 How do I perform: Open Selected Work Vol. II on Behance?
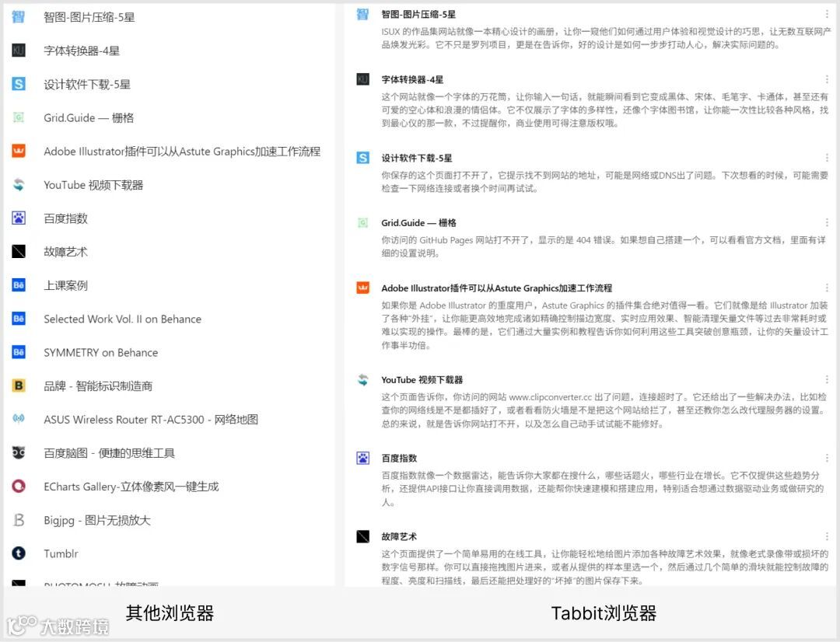(122, 319)
